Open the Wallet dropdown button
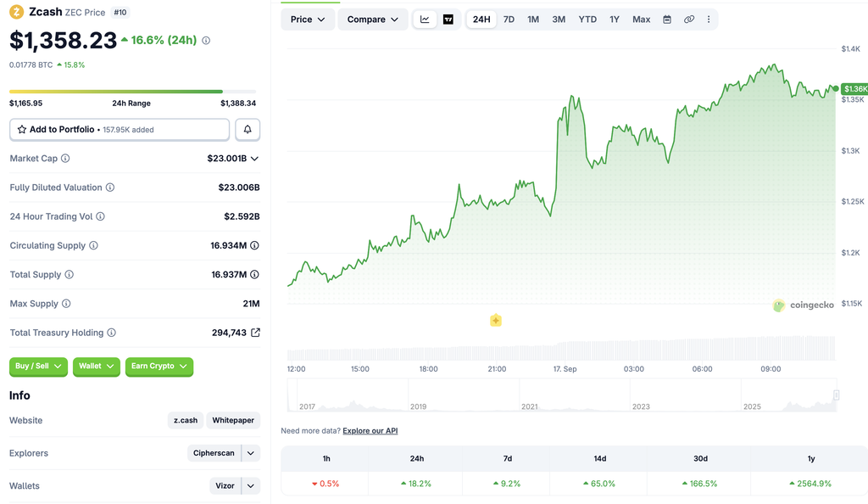This screenshot has width=868, height=504. pos(97,366)
